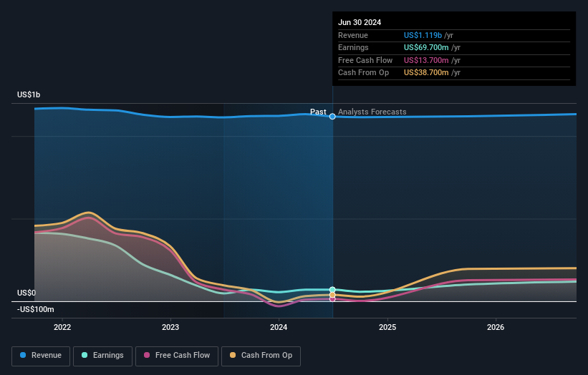The width and height of the screenshot is (588, 375).
Task: Click the Free Cash Flow label in tooltip
Action: [x=365, y=60]
